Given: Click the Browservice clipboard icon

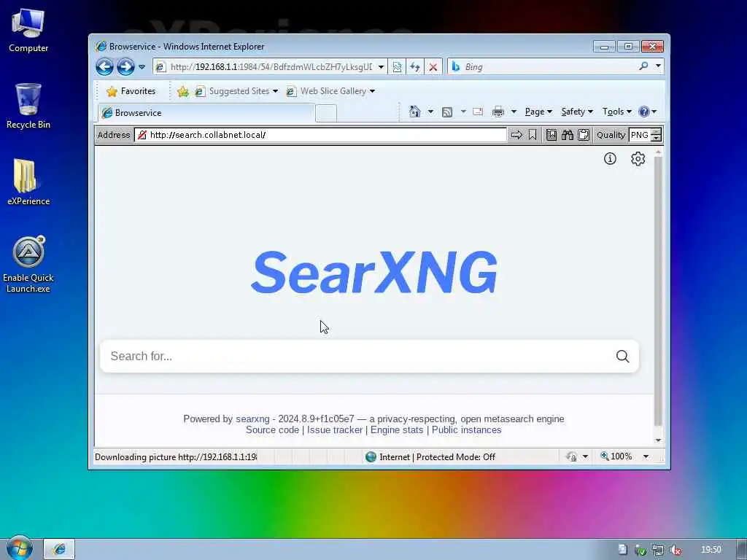Looking at the screenshot, I should tap(584, 135).
